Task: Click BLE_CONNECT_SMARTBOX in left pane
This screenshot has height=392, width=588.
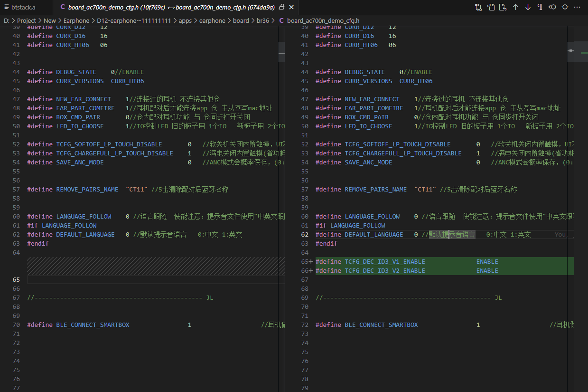Action: (x=93, y=325)
